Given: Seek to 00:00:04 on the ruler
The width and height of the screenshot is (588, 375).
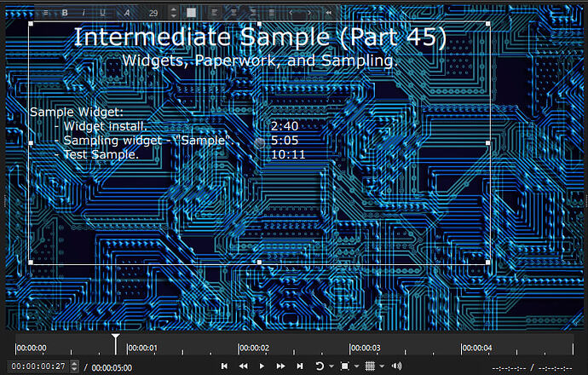Looking at the screenshot, I should click(x=476, y=348).
